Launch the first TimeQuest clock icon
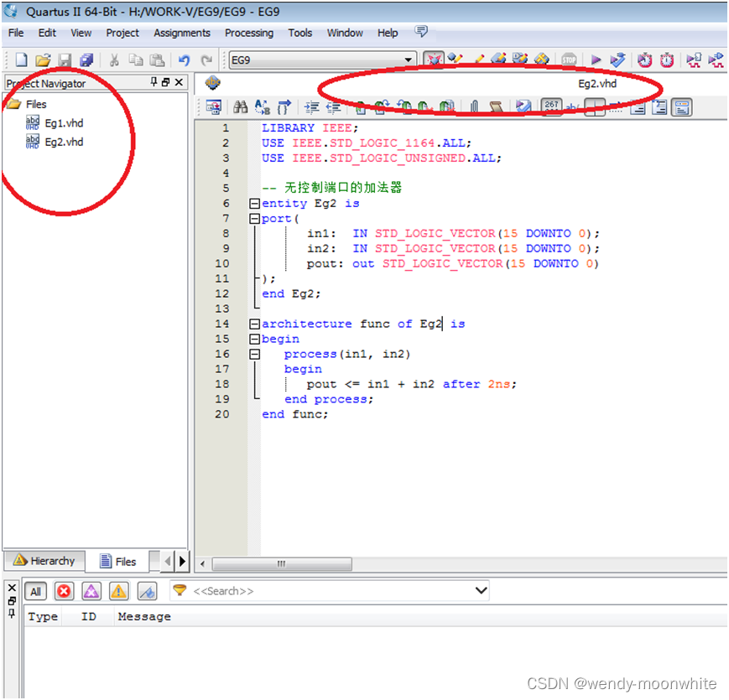 click(x=645, y=60)
